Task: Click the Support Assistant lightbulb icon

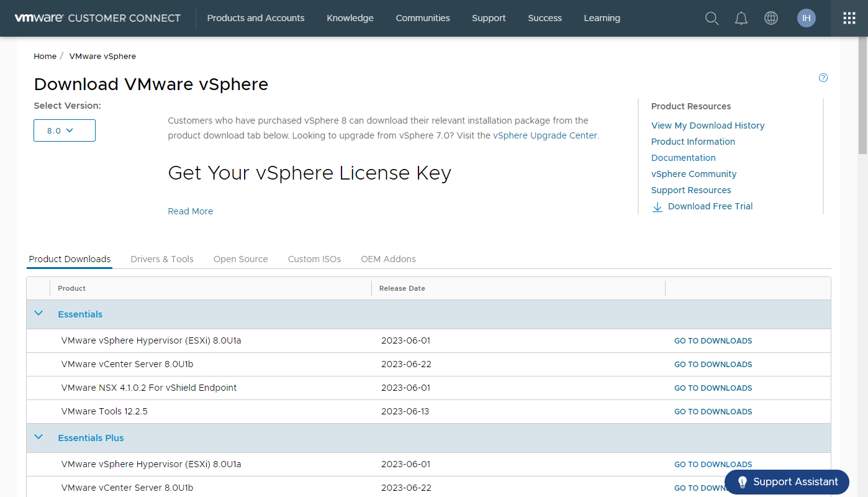Action: coord(742,482)
